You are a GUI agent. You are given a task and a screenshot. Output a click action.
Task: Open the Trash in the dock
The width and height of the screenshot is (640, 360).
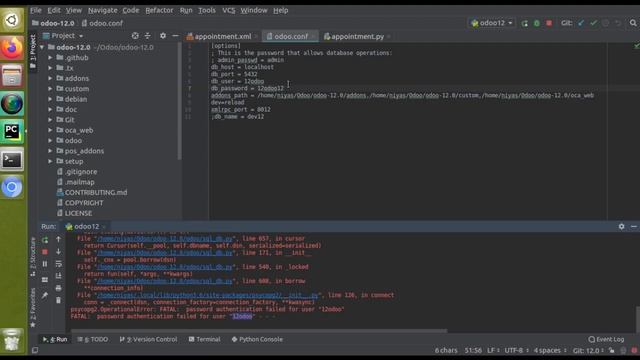pyautogui.click(x=12, y=340)
